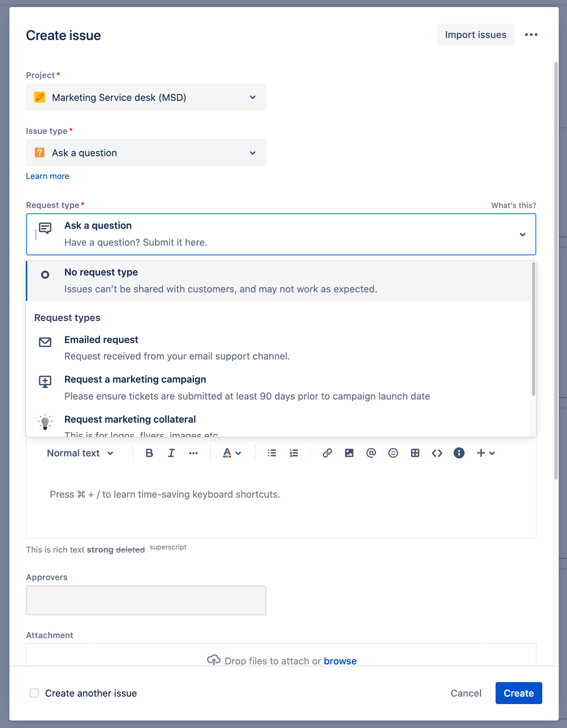Click into the Approvers field
This screenshot has width=567, height=728.
[x=146, y=600]
